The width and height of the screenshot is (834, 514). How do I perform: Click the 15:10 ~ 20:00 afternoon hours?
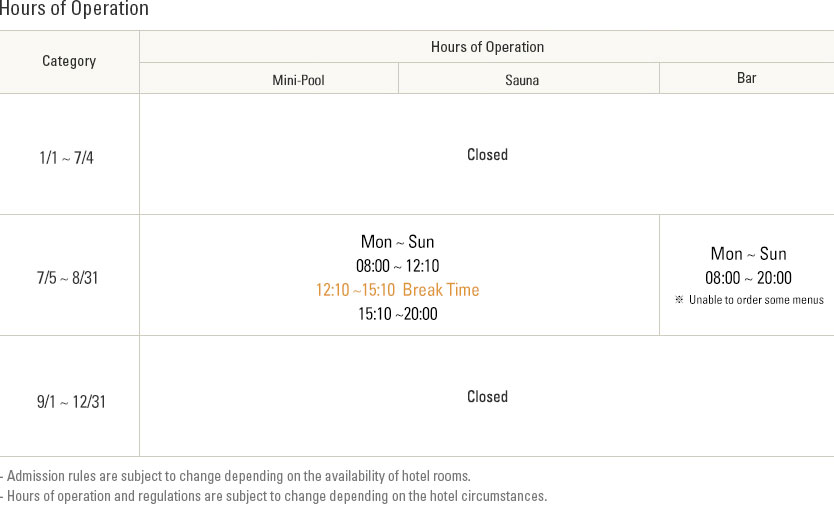398,314
